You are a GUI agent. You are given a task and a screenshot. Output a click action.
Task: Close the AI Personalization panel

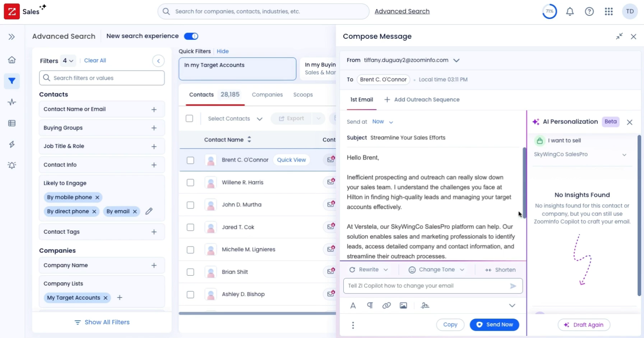630,122
